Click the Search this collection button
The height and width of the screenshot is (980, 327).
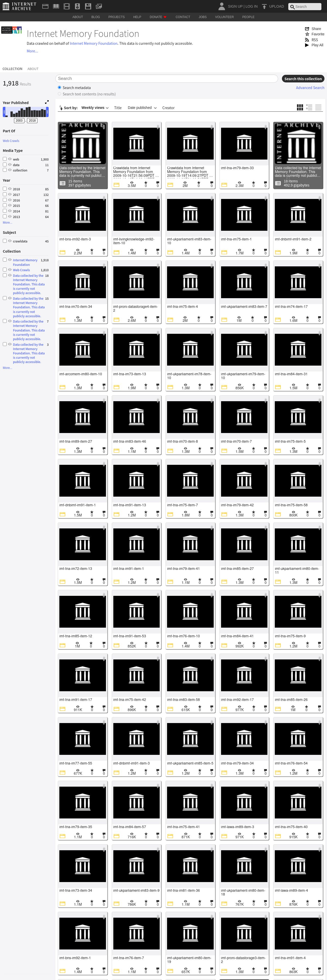303,79
